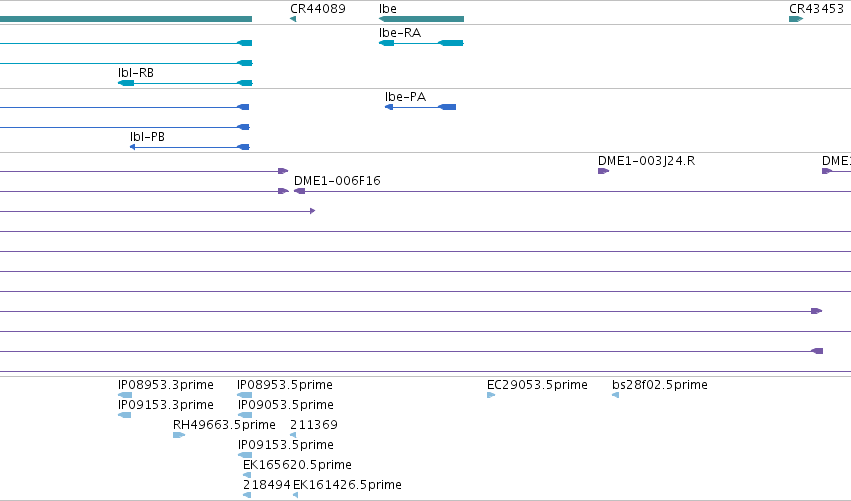
Task: Click the IP09153.3prime label
Action: point(166,405)
